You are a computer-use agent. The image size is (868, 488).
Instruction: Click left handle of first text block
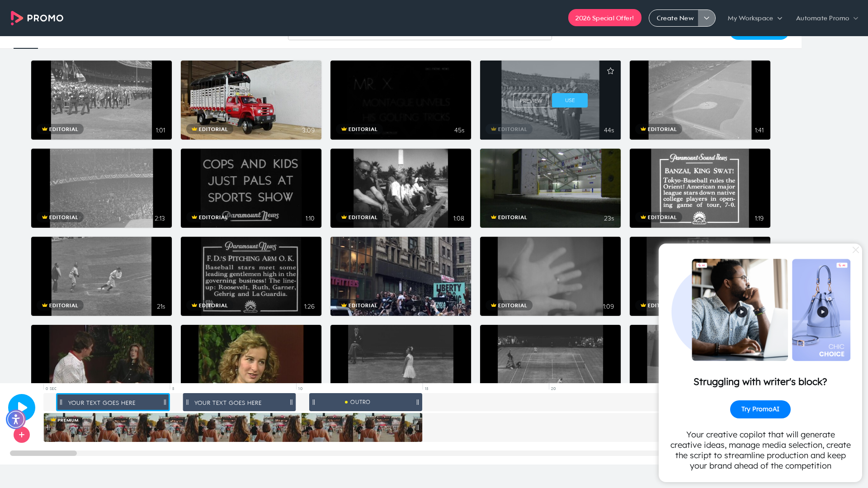(61, 402)
